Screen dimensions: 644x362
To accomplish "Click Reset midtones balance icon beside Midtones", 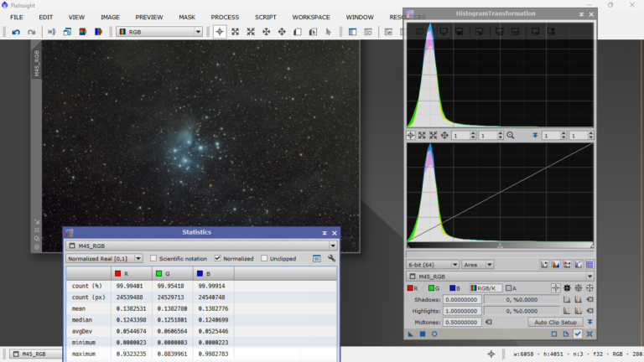I will 488,322.
